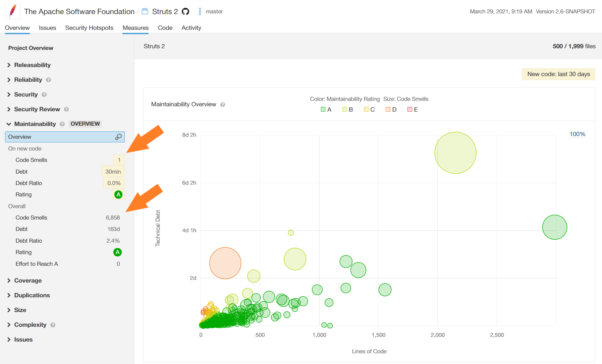Image resolution: width=602 pixels, height=364 pixels.
Task: Click the OVERVIEW badge next to Maintainability
Action: [x=85, y=124]
